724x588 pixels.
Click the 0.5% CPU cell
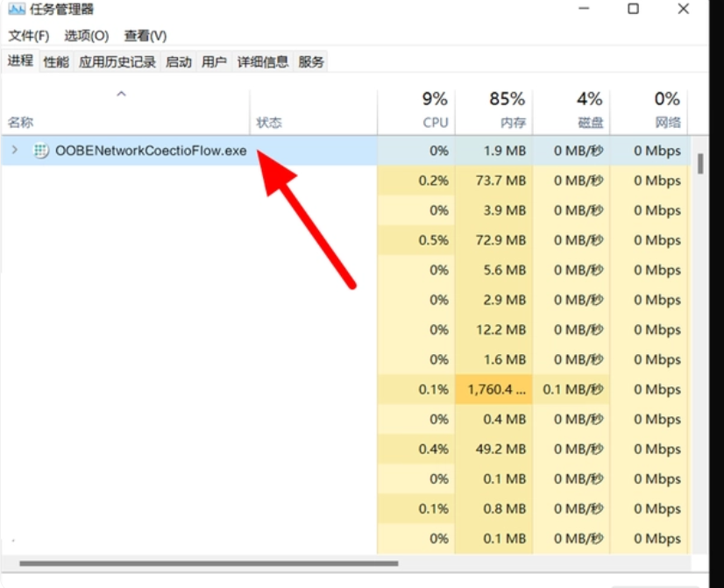point(416,240)
